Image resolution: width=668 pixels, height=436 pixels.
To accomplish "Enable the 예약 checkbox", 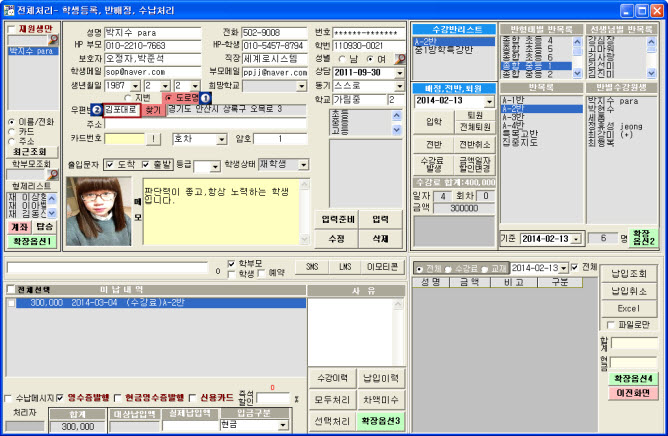I will pos(262,274).
